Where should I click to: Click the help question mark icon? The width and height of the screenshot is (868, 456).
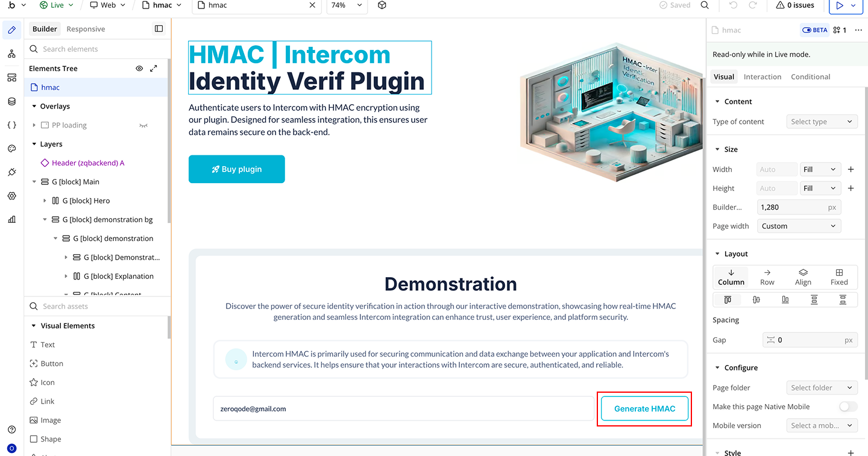[11, 429]
